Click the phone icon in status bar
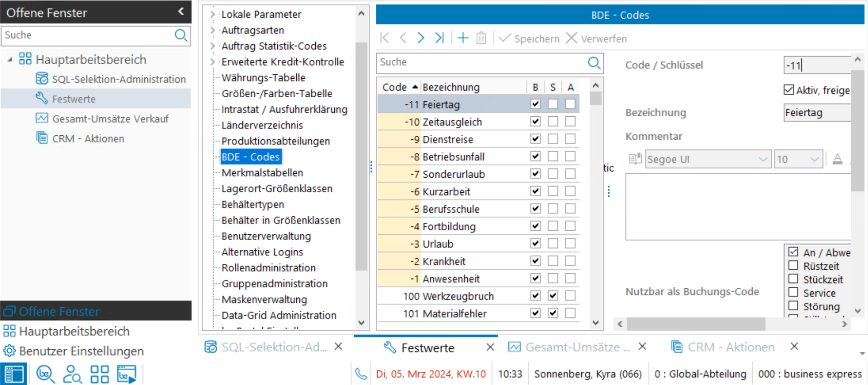 click(360, 374)
